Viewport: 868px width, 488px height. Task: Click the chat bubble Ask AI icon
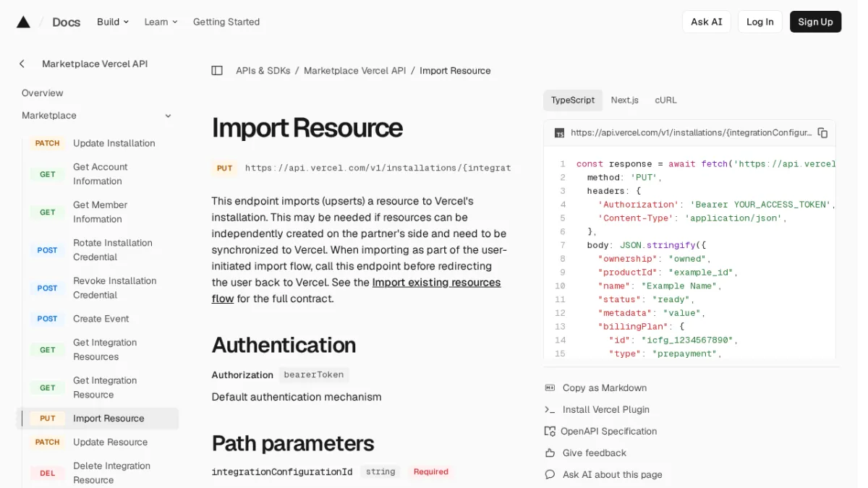pos(550,475)
